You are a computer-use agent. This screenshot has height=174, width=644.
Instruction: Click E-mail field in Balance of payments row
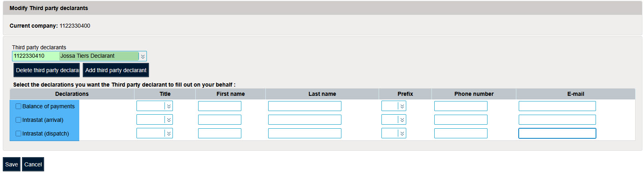557,106
